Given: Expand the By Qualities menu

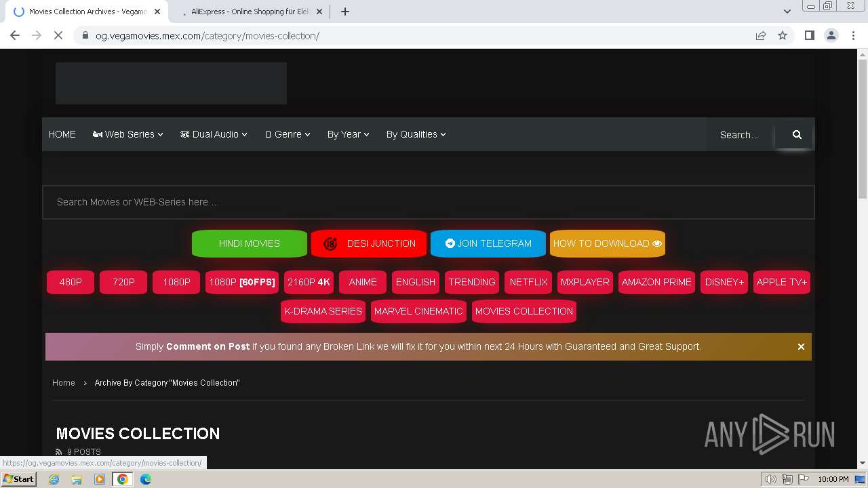Looking at the screenshot, I should [416, 134].
